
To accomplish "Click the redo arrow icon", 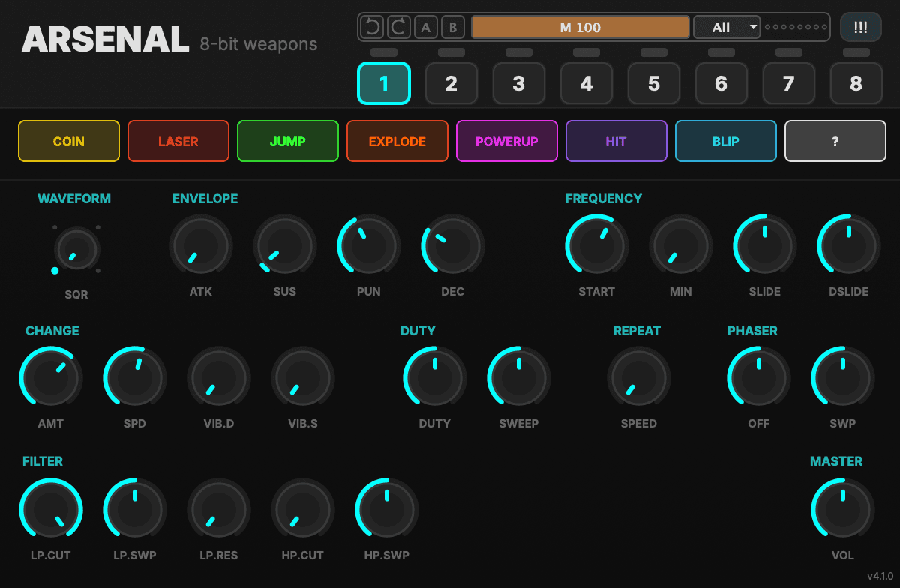I will pyautogui.click(x=399, y=28).
